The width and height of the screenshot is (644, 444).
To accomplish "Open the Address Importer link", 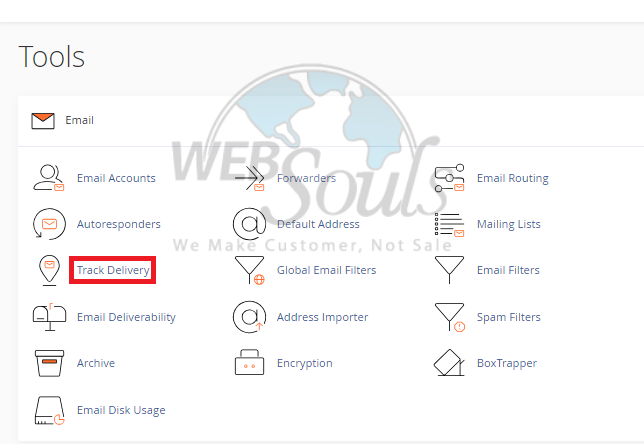I will (x=322, y=317).
